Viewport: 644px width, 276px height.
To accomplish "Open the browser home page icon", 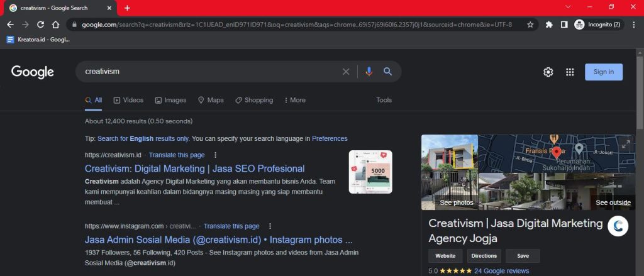I will click(x=55, y=25).
